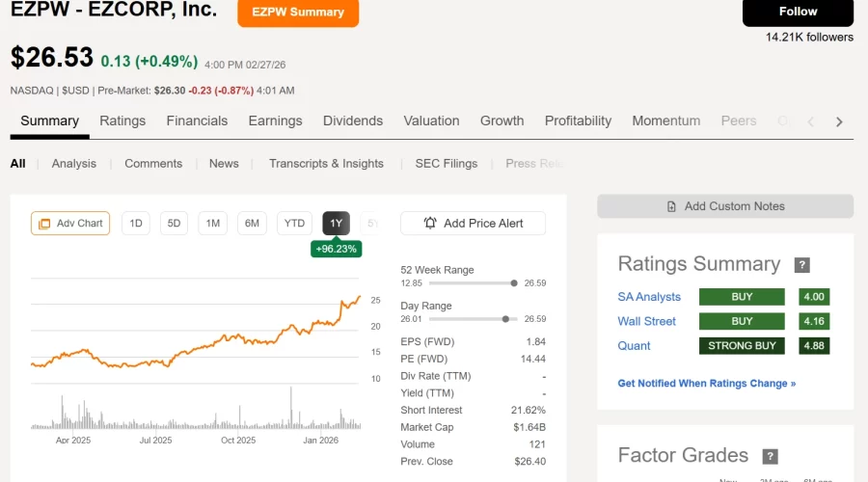Open the SA Analysts rating link

coord(649,297)
